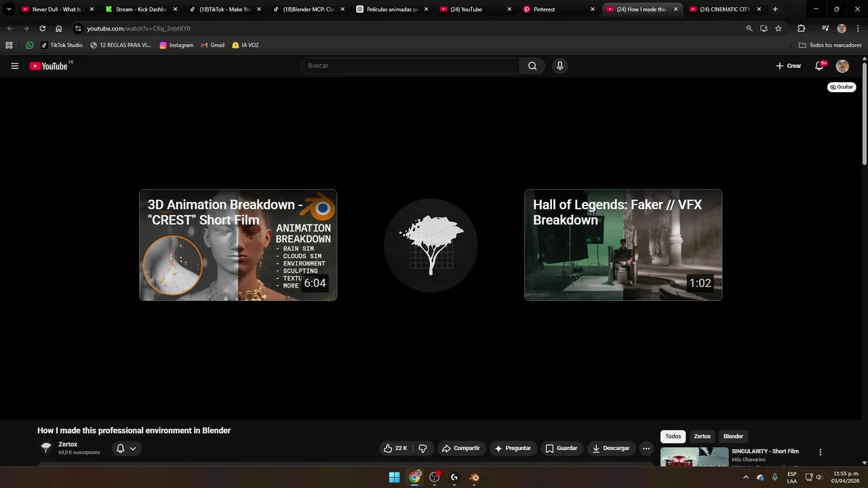Go to YouTube home via logo
The width and height of the screenshot is (868, 488).
(x=49, y=66)
